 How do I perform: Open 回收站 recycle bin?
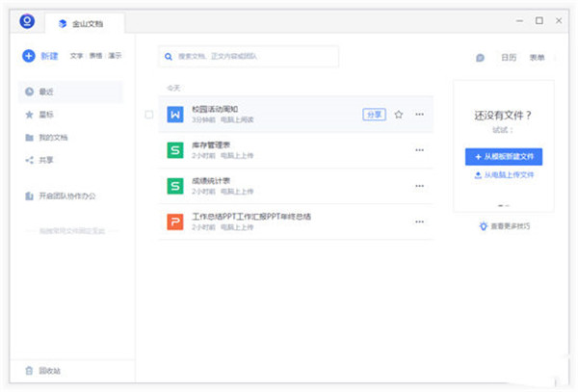tap(50, 371)
